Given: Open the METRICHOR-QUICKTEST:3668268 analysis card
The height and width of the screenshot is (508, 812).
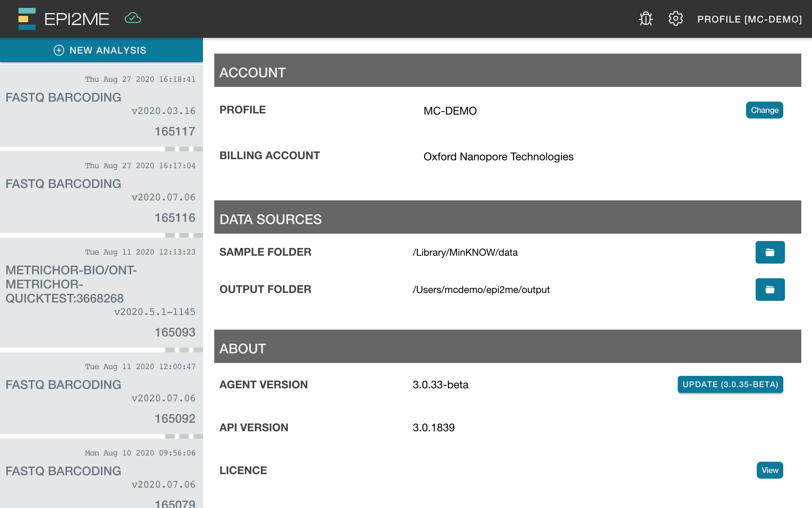Looking at the screenshot, I should pos(101,293).
